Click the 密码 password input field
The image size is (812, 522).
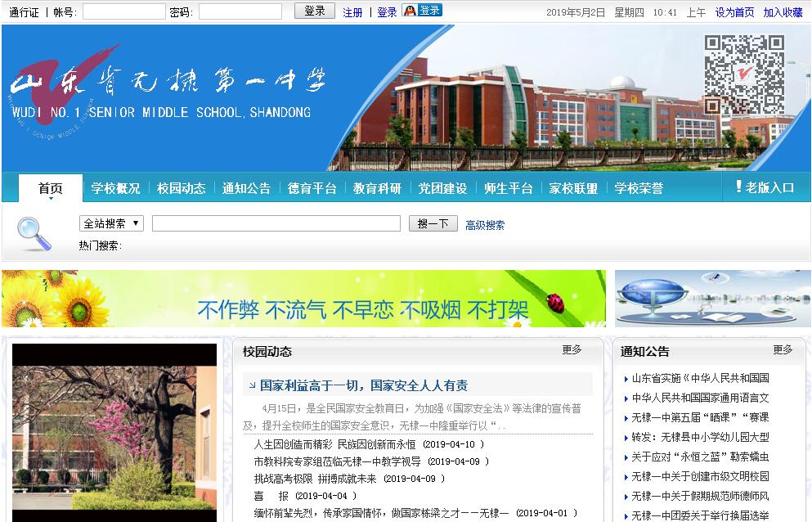[x=240, y=11]
